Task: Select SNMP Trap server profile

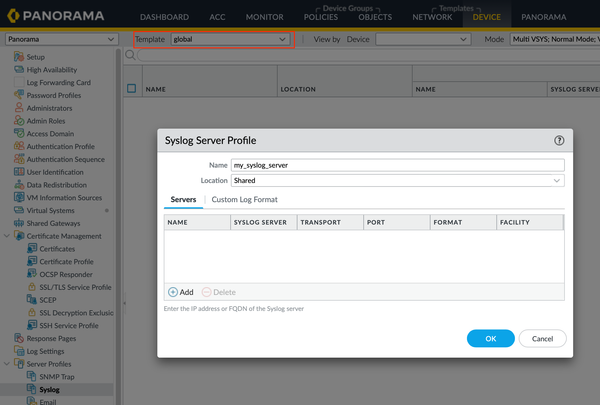Action: [57, 375]
